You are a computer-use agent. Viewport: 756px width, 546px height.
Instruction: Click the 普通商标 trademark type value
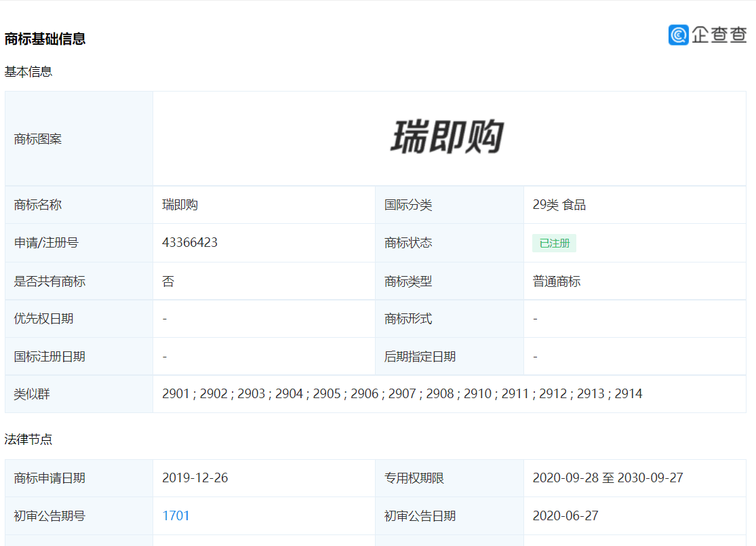[x=557, y=281]
